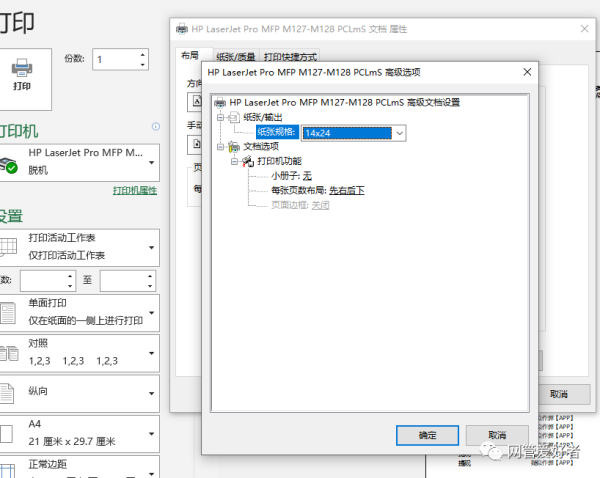600x478 pixels.
Task: Collapse the 纸张/输出 tree node
Action: [220, 117]
